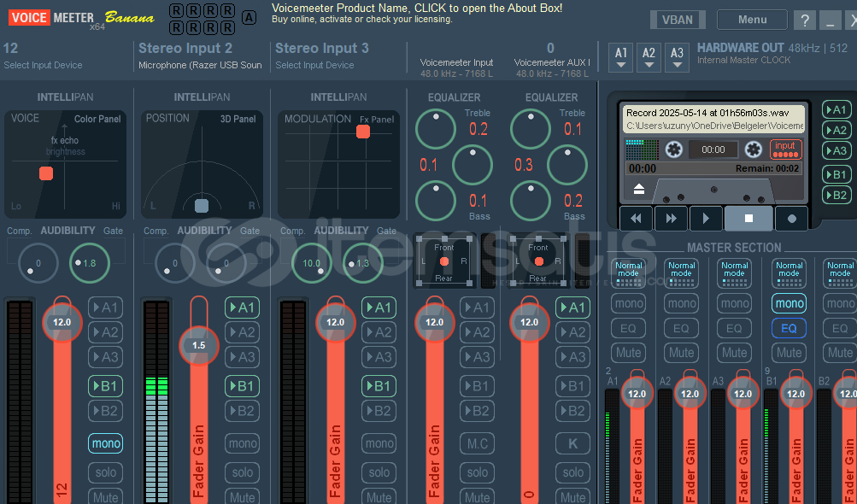Open the A2 hardware out device dropdown
The width and height of the screenshot is (857, 504).
(x=649, y=57)
